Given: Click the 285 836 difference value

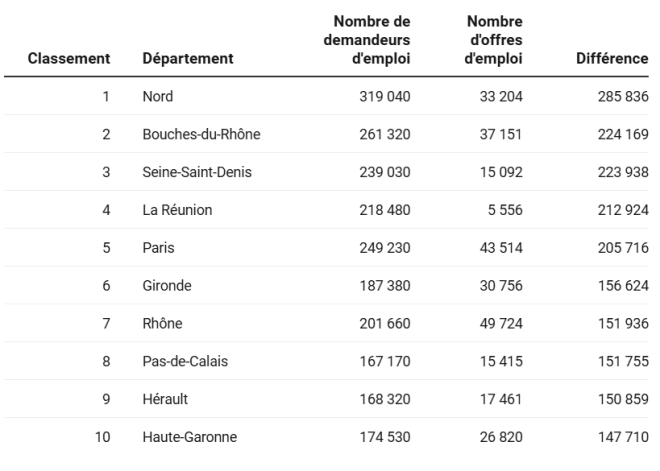Looking at the screenshot, I should 623,97.
